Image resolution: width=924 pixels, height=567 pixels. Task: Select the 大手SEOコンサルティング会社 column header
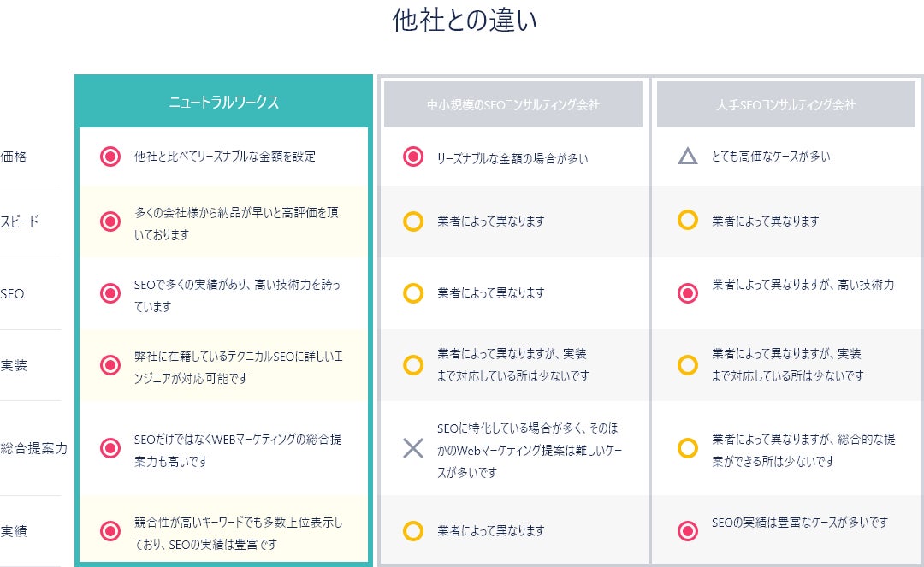pyautogui.click(x=786, y=104)
